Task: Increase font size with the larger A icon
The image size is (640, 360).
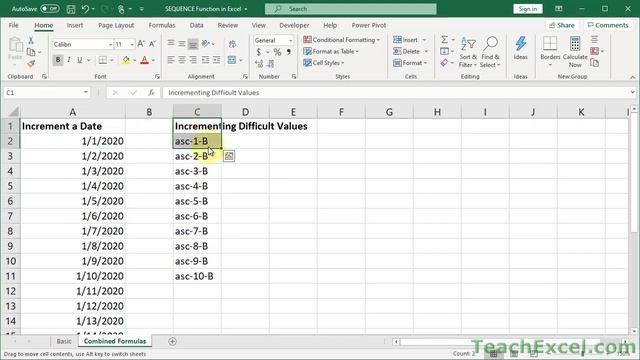Action: pyautogui.click(x=141, y=44)
